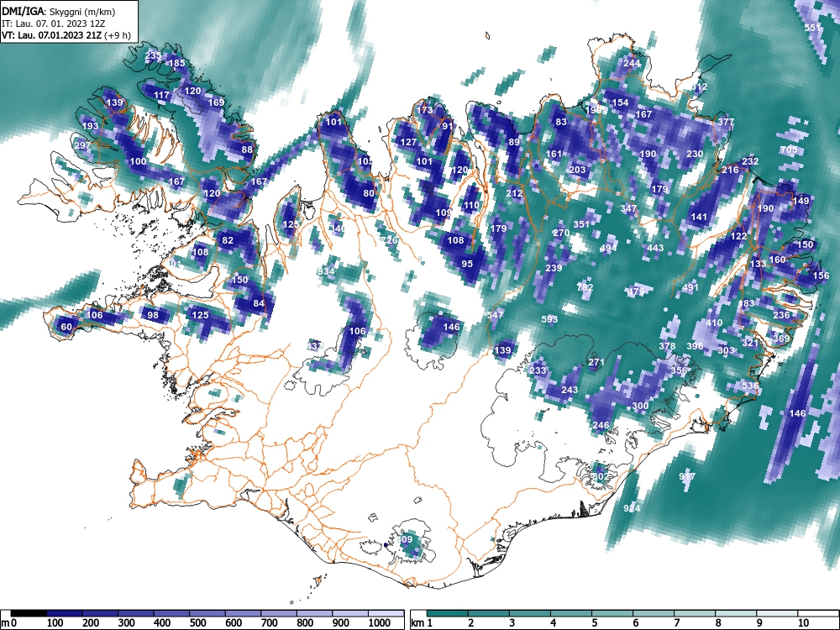Viewport: 840px width, 630px height.
Task: Click the offshore value '924'
Action: 632,508
